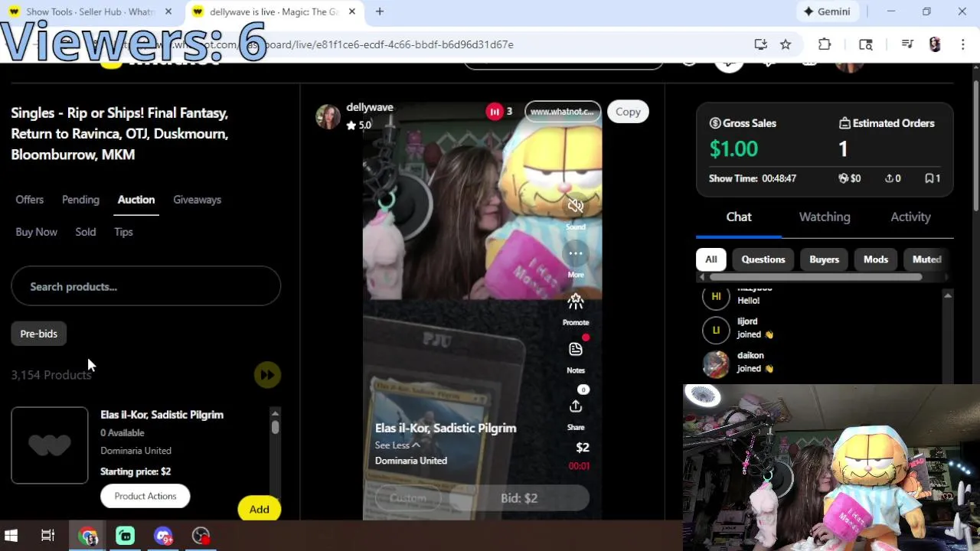Open Chrome three-dot menu

click(x=962, y=44)
